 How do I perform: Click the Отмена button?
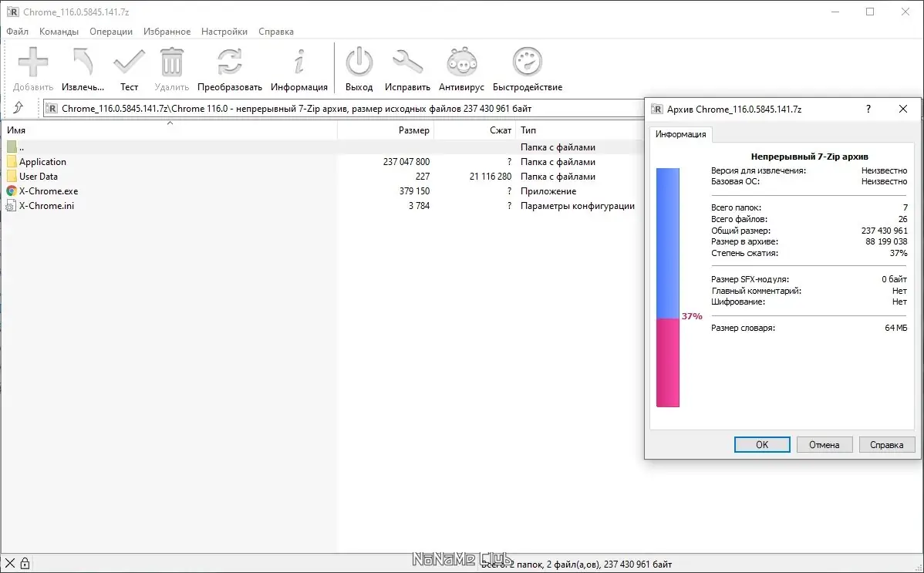[825, 444]
